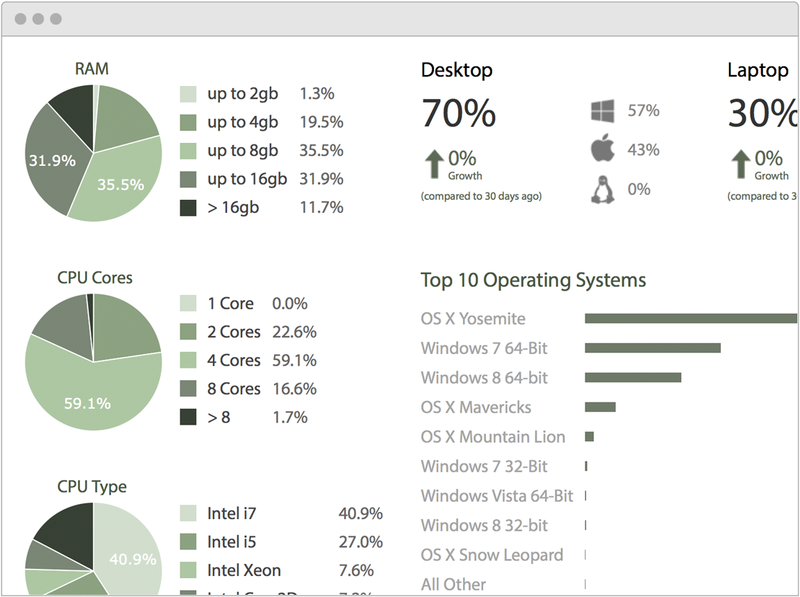Image resolution: width=800 pixels, height=597 pixels.
Task: Click Desktop '(compared to 30 days ago)' text
Action: (481, 196)
